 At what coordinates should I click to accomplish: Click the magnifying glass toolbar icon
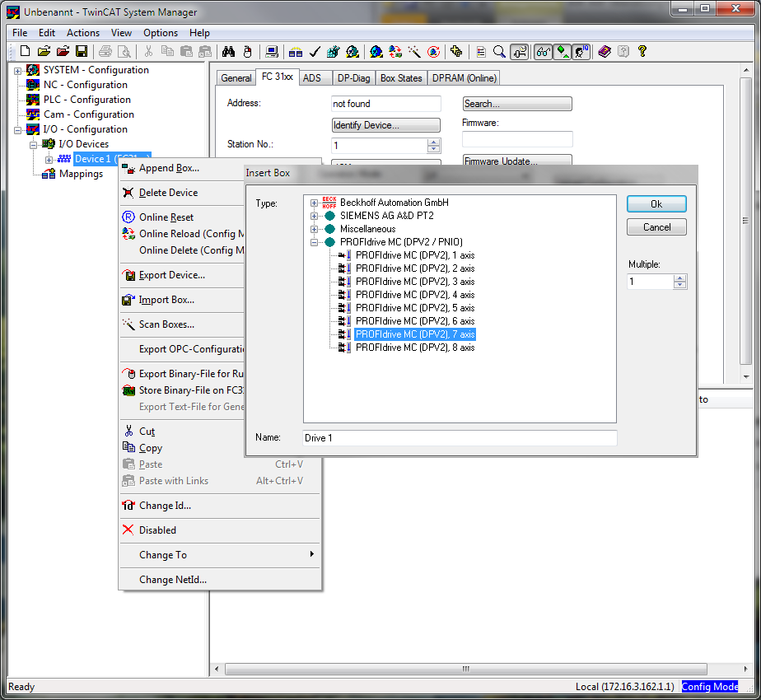pyautogui.click(x=499, y=51)
